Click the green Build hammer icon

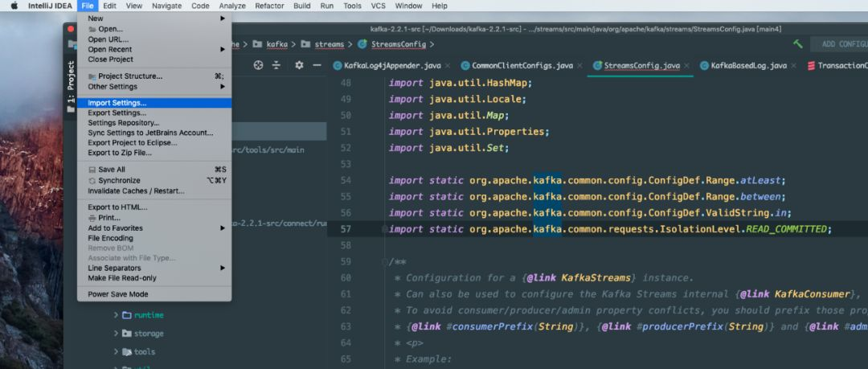click(x=798, y=43)
